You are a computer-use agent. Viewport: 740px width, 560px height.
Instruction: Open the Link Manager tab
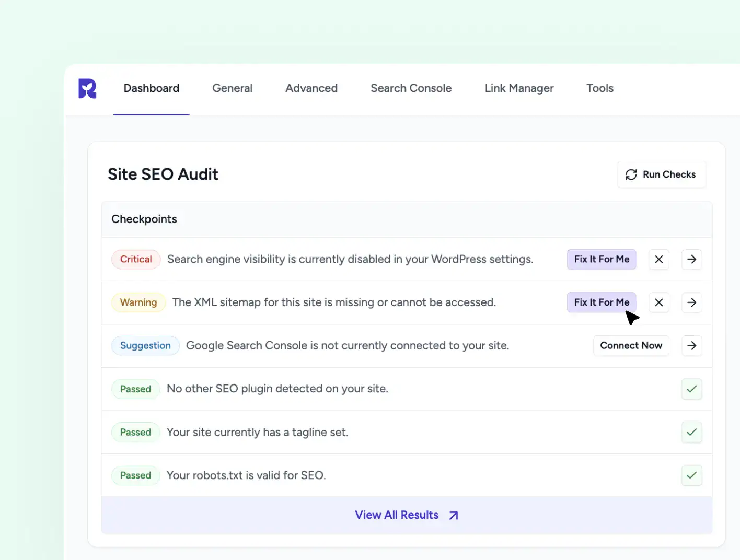tap(519, 88)
